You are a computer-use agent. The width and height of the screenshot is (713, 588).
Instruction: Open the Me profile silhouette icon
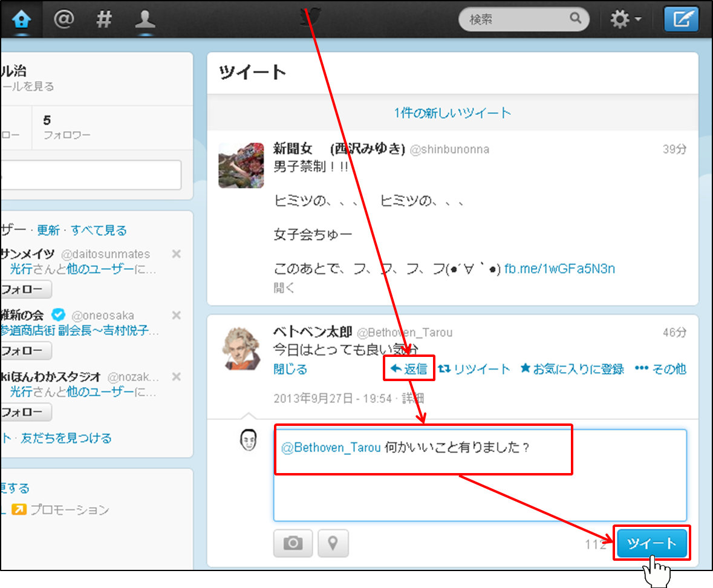[145, 19]
